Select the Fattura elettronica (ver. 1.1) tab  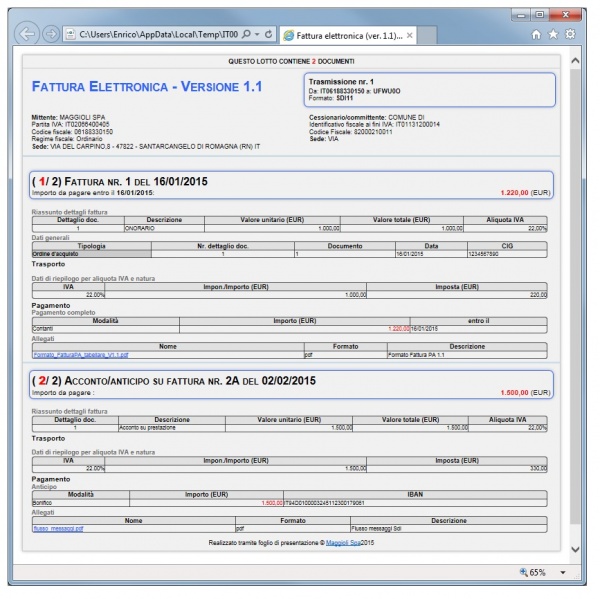(x=349, y=36)
